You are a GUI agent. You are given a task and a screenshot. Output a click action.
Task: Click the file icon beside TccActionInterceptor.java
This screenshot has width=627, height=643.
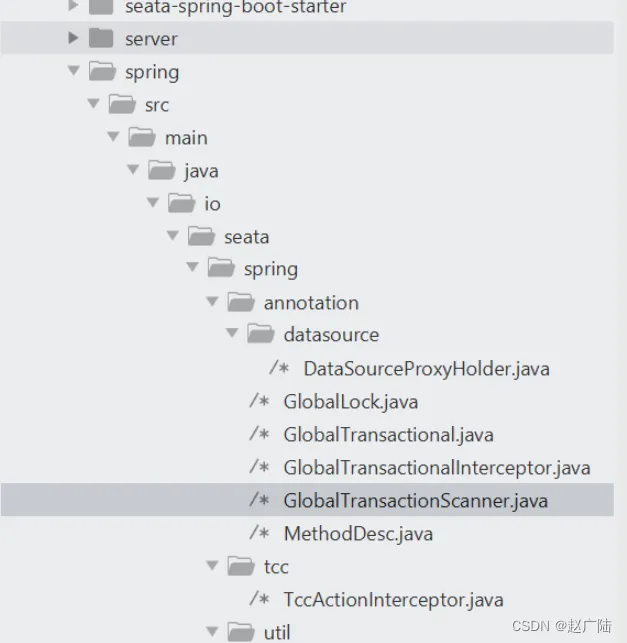tap(259, 598)
